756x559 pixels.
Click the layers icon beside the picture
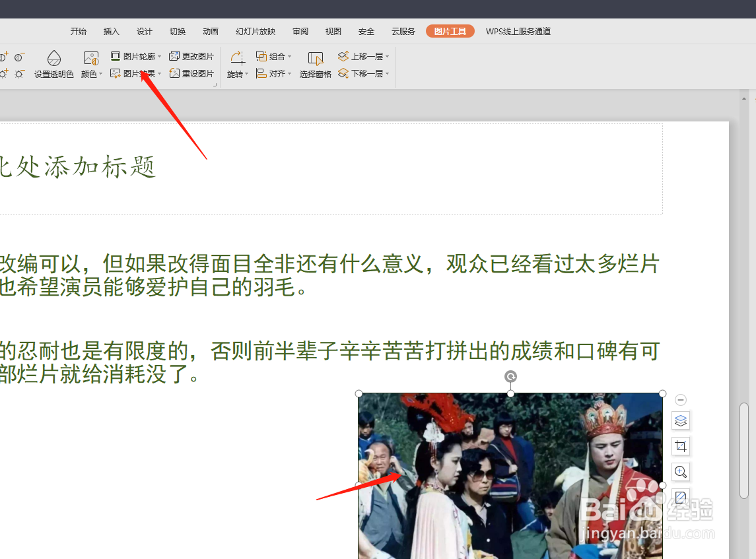coord(680,420)
